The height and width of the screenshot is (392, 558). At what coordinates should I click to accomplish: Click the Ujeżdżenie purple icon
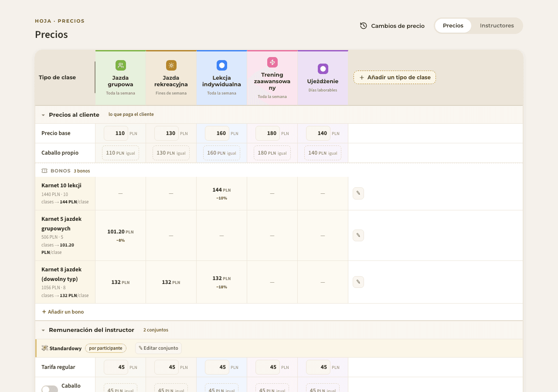[x=323, y=69]
